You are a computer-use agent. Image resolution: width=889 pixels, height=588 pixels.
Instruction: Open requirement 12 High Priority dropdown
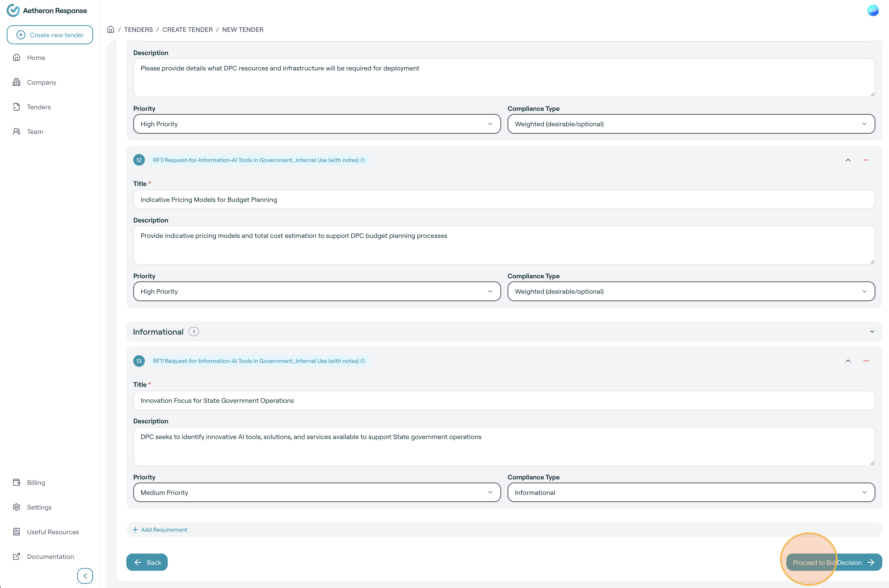(x=317, y=291)
